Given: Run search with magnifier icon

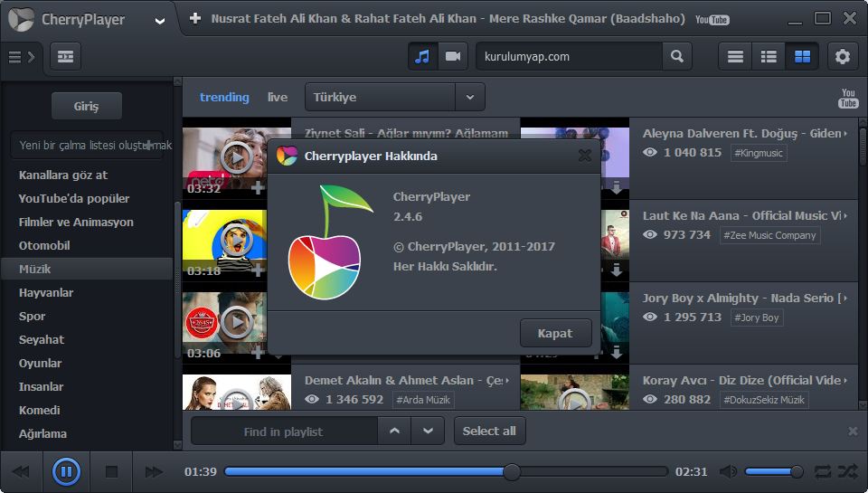Looking at the screenshot, I should click(676, 56).
